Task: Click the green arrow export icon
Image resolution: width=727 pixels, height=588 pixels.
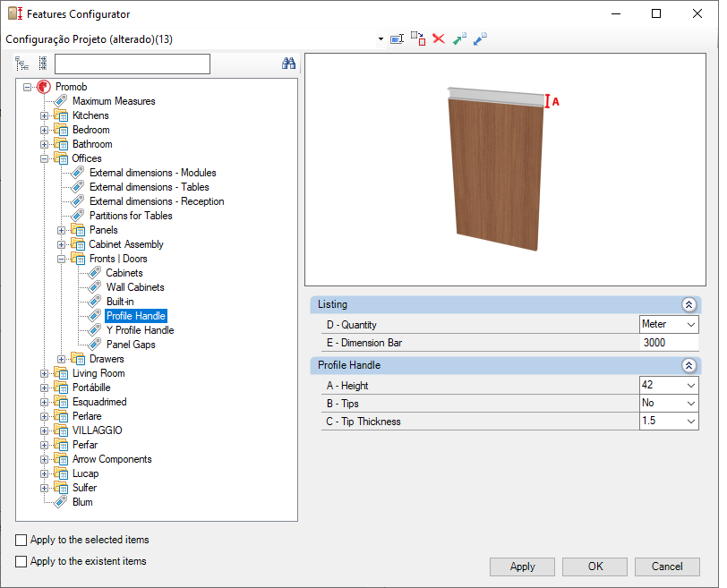Action: point(459,38)
